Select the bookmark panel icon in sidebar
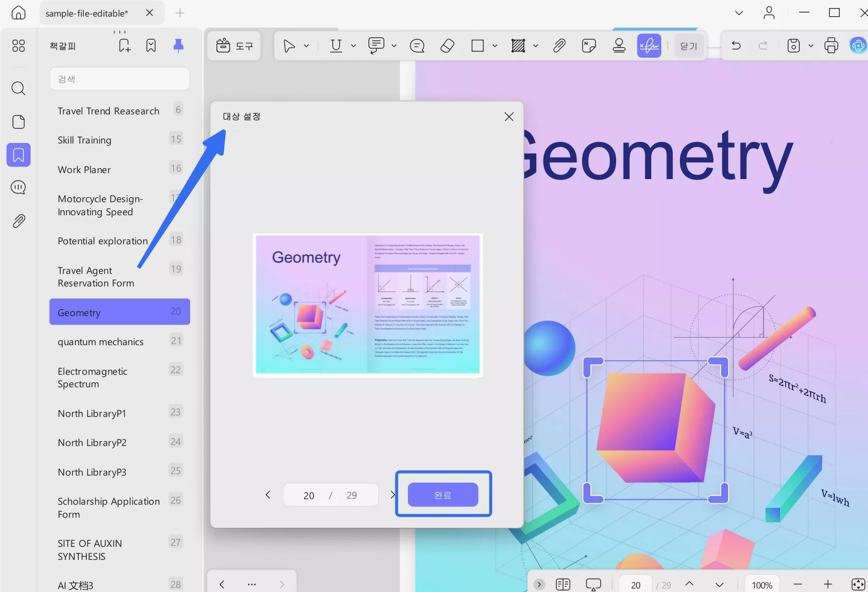Image resolution: width=868 pixels, height=592 pixels. pyautogui.click(x=19, y=155)
